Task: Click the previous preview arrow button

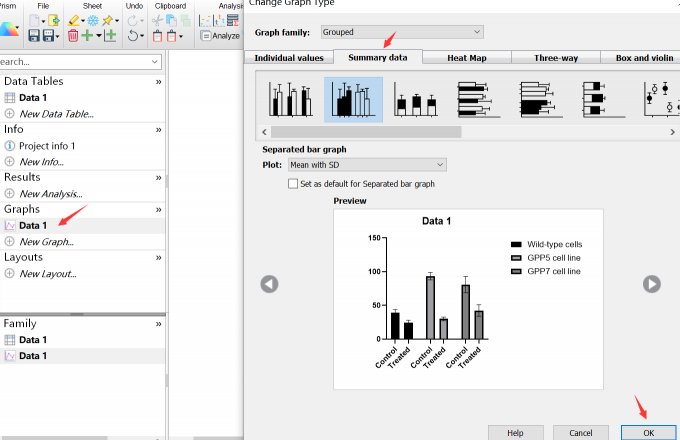Action: (269, 284)
